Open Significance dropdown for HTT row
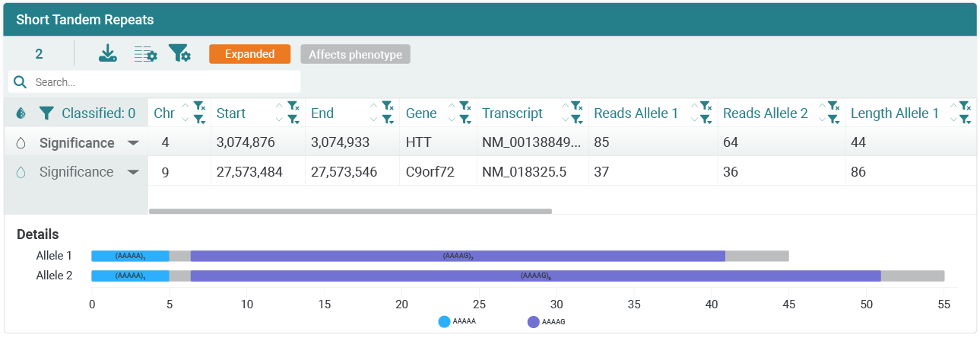 click(x=133, y=143)
